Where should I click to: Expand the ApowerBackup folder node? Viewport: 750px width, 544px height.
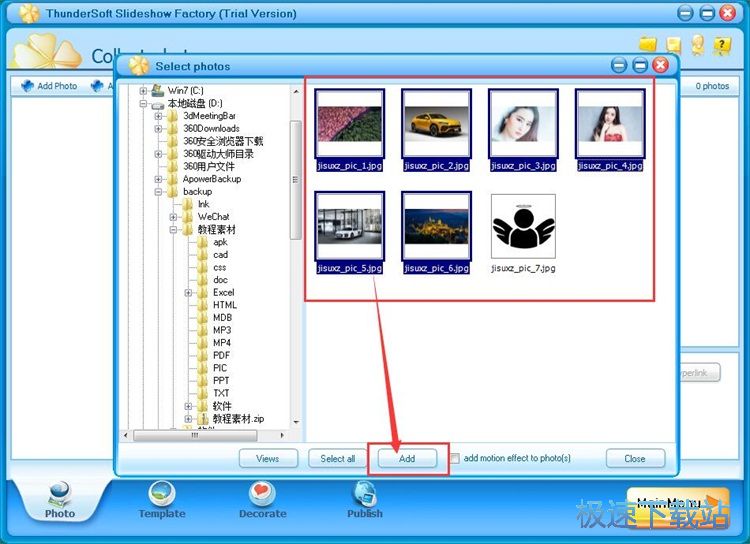(158, 179)
